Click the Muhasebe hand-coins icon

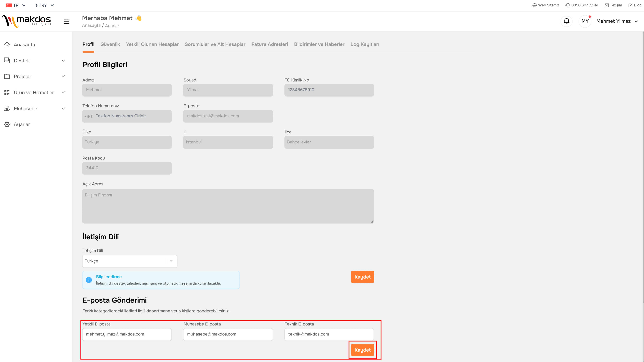[7, 108]
